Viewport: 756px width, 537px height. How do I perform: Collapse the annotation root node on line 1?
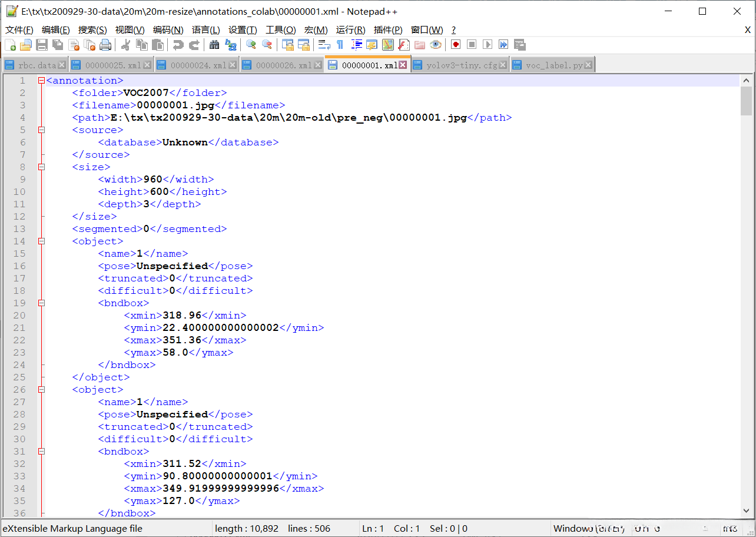pos(41,81)
